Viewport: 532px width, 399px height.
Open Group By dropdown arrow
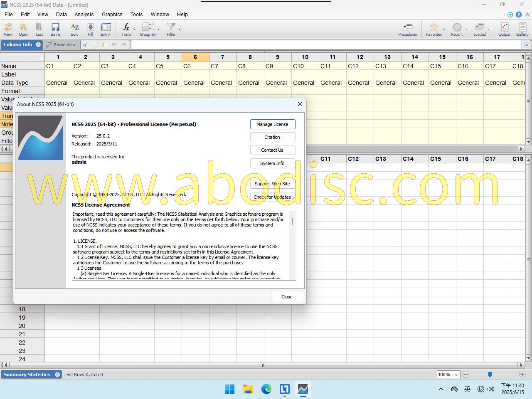159,30
